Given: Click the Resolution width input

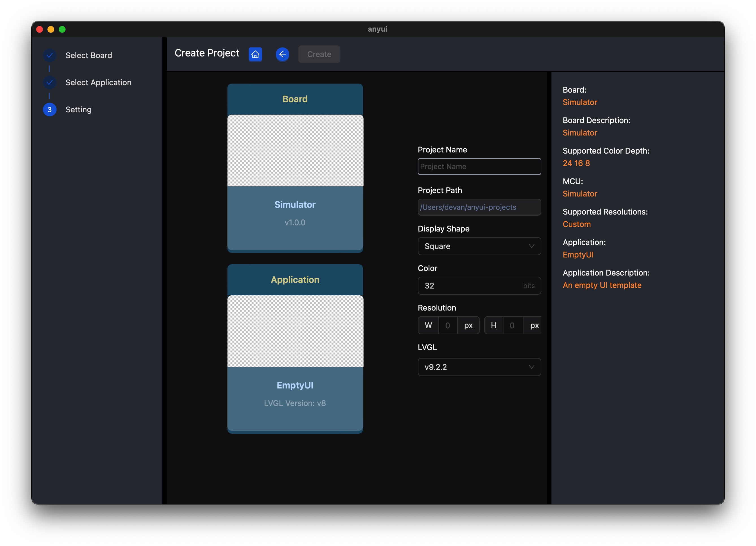Looking at the screenshot, I should 448,326.
